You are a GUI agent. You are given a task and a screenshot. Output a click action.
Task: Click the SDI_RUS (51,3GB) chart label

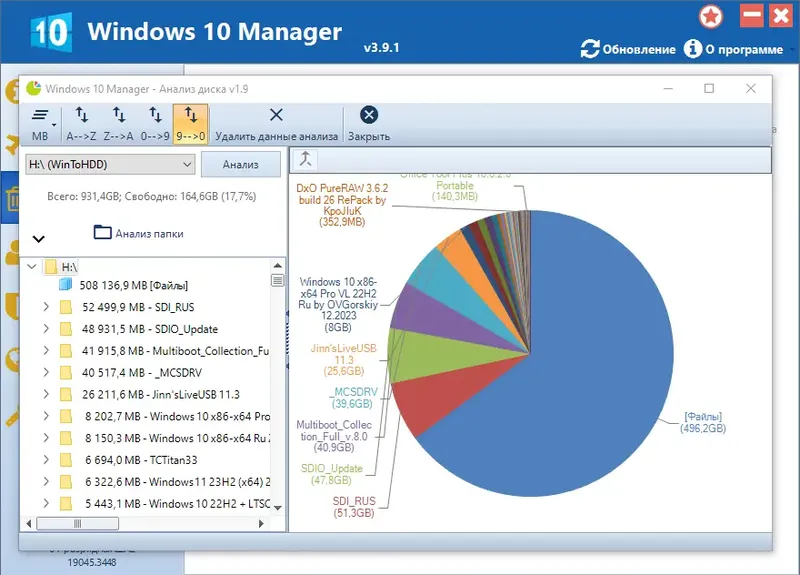coord(354,507)
